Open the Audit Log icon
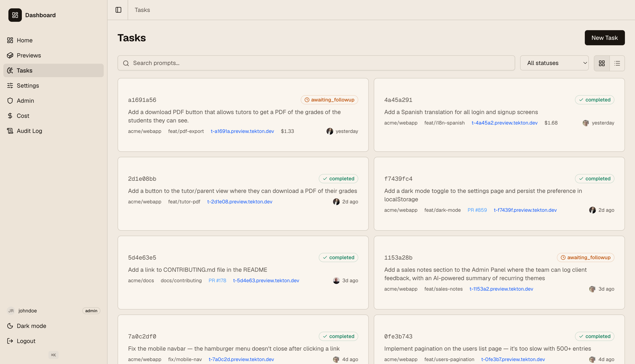Viewport: 635px width, 364px height. click(10, 131)
